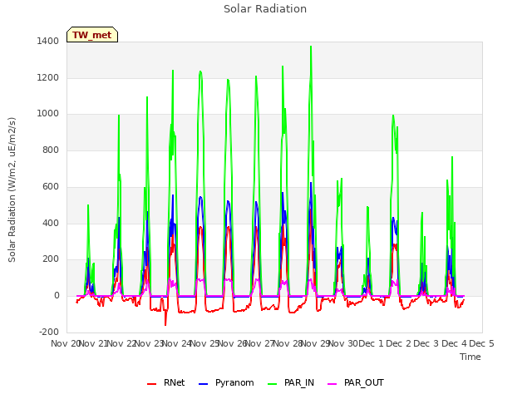The height and width of the screenshot is (399, 532).
Task: Click the green PAR_IN legend color marker
Action: coord(273,384)
